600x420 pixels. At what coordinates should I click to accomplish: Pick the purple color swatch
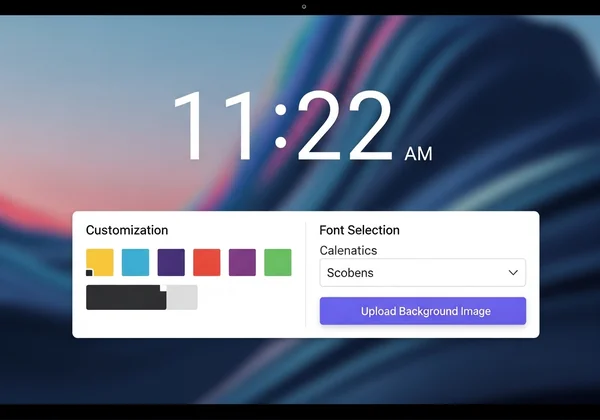coord(242,262)
